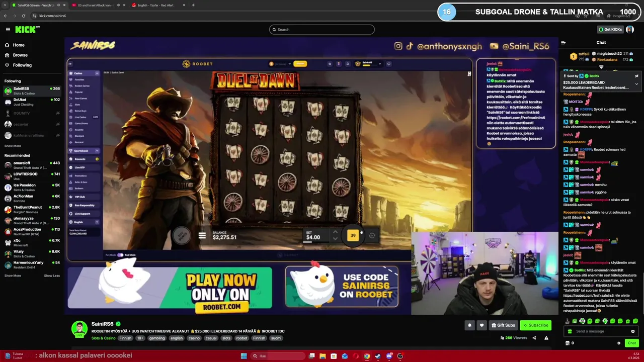Open the Kick hamburger menu
Viewport: 644px width, 362px height.
click(8, 30)
